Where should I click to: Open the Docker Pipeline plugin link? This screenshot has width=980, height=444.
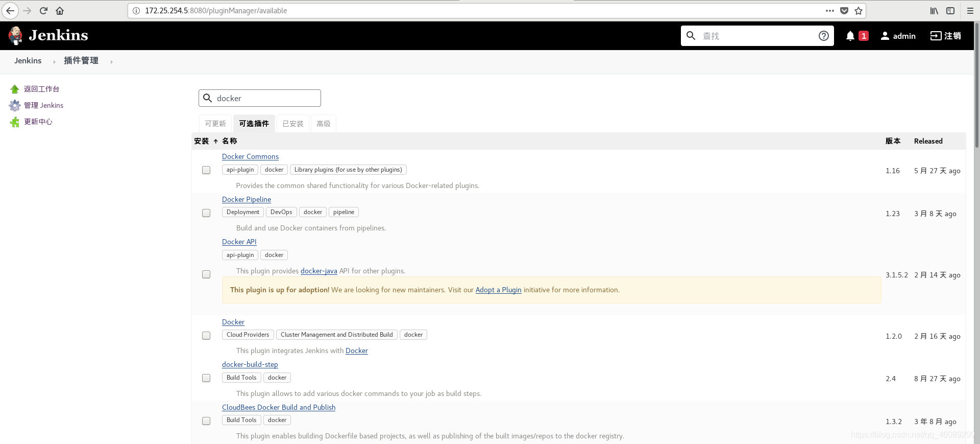click(x=247, y=199)
